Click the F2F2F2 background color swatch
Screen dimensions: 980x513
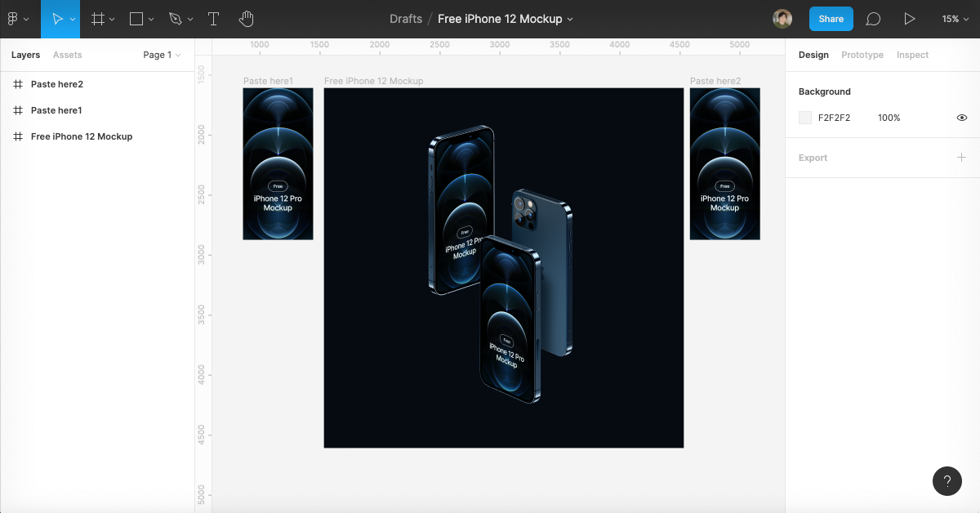tap(804, 118)
